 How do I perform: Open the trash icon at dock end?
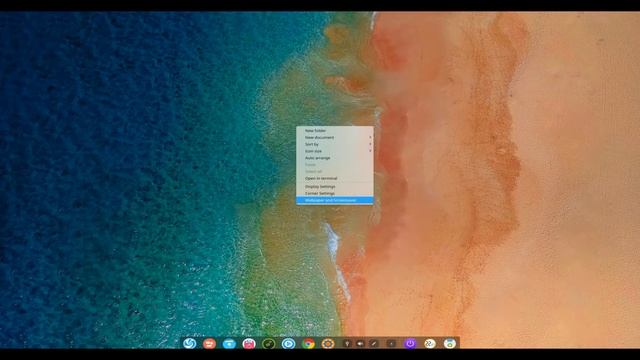pyautogui.click(x=449, y=344)
